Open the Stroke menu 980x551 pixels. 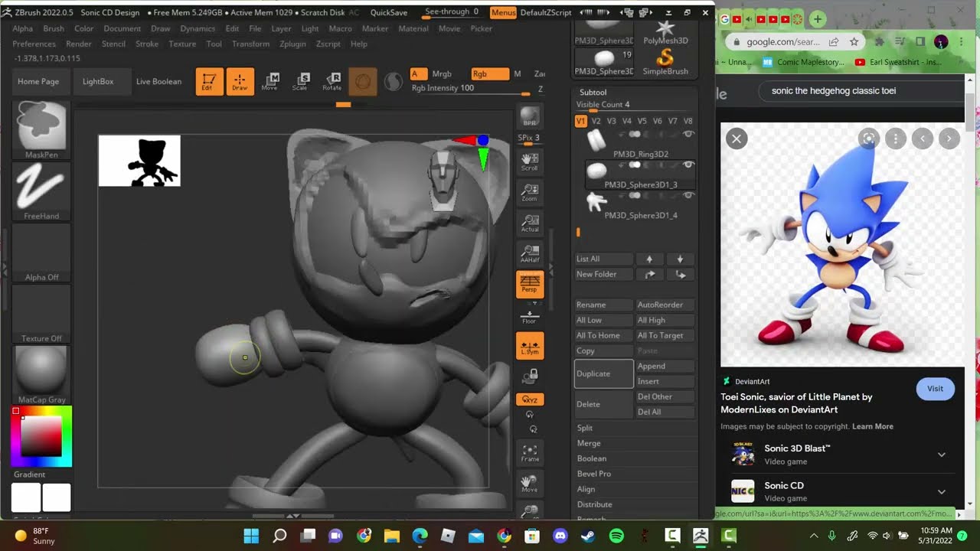click(x=147, y=44)
